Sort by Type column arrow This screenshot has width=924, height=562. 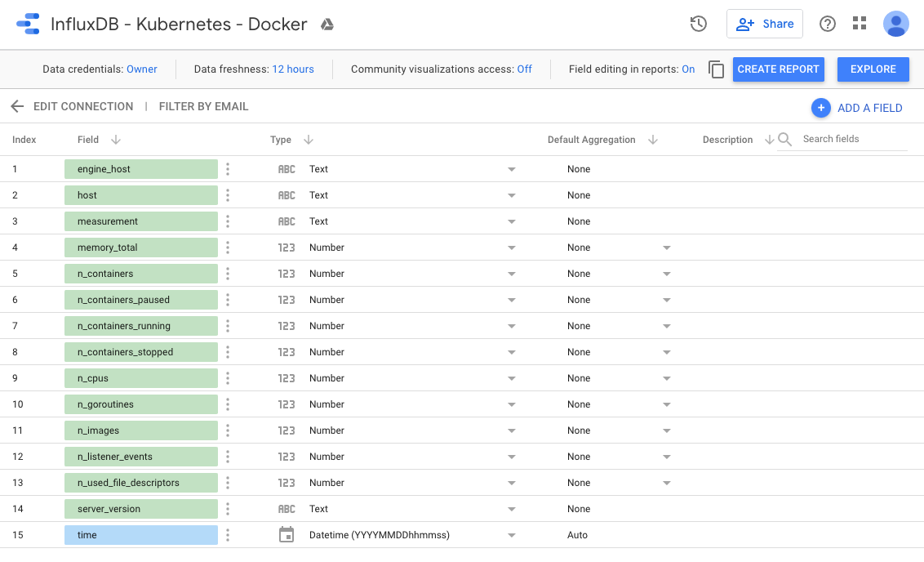(x=309, y=140)
